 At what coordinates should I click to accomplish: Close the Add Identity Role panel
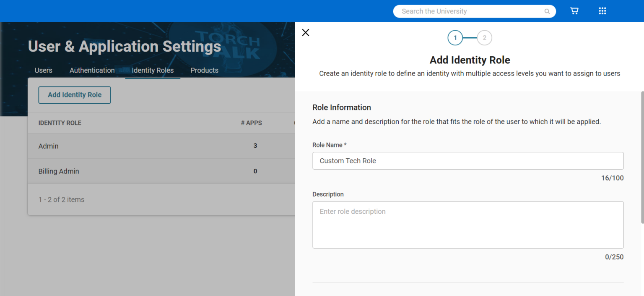click(306, 32)
